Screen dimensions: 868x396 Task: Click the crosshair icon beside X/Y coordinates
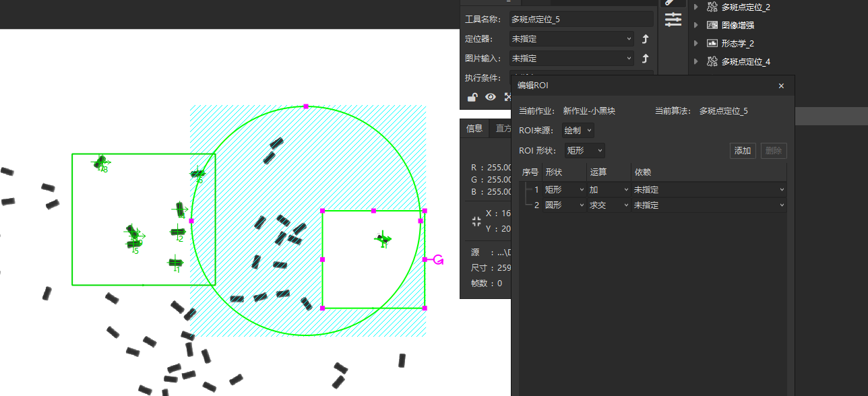(x=477, y=221)
